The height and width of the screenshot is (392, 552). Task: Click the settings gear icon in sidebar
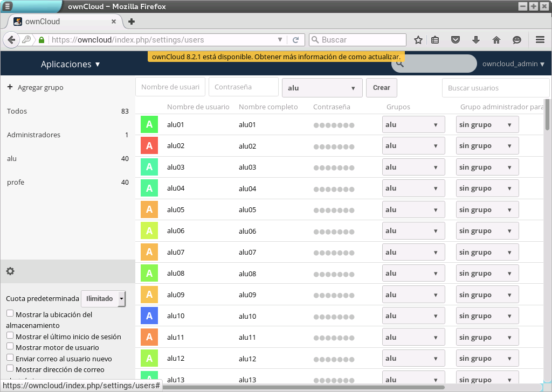pyautogui.click(x=10, y=271)
